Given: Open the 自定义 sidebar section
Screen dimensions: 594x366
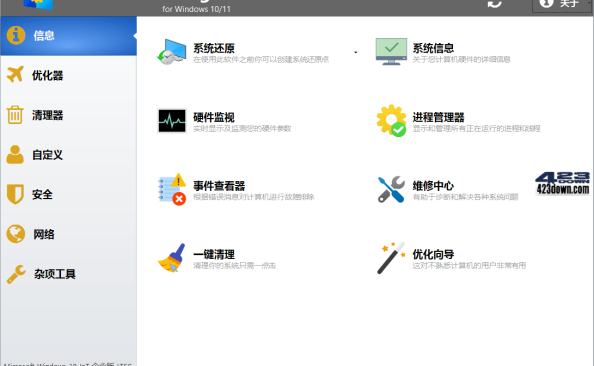Looking at the screenshot, I should [x=69, y=155].
